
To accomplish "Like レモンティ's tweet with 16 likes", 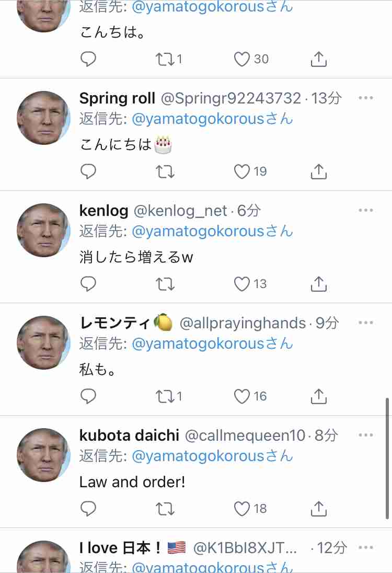I will click(241, 396).
